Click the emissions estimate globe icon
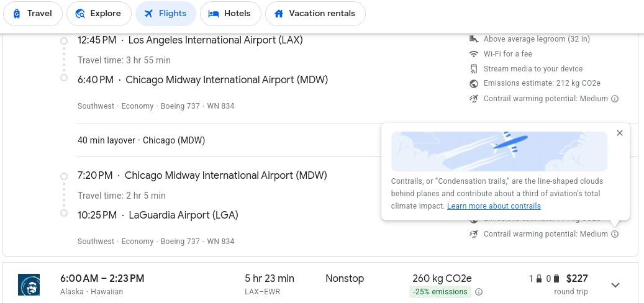 pyautogui.click(x=474, y=84)
